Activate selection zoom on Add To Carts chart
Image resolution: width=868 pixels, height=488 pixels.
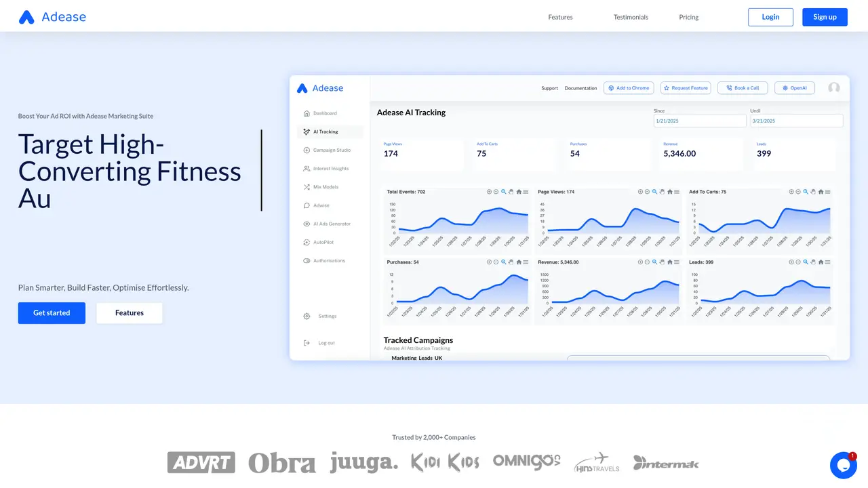click(x=806, y=192)
